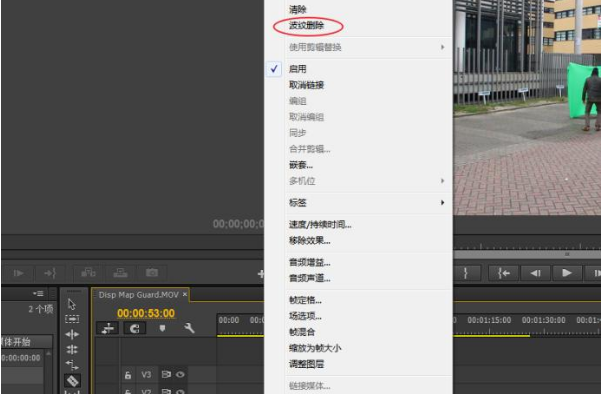Image resolution: width=602 pixels, height=394 pixels.
Task: Toggle lock on track V3
Action: tap(128, 375)
